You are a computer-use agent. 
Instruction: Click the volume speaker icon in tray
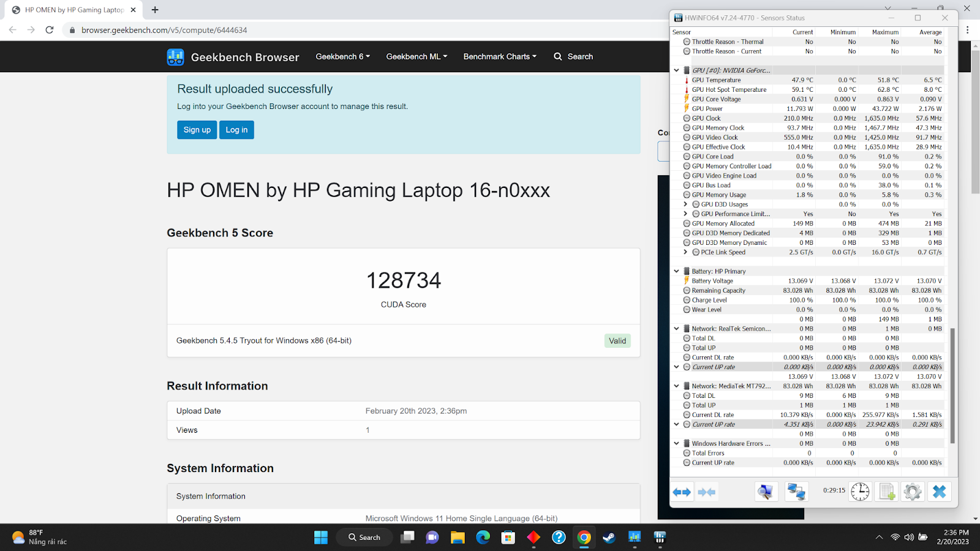909,538
